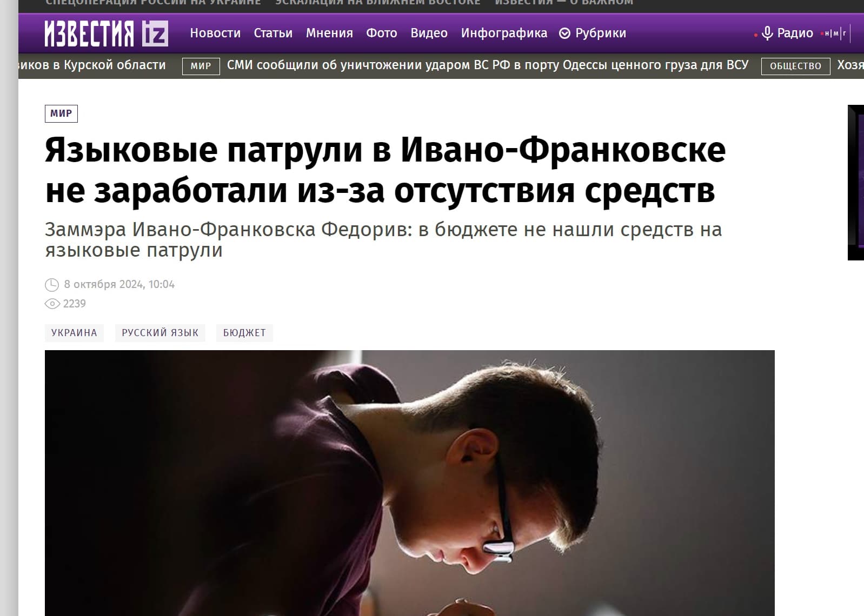Click the ОБЩЕСТВО label in the ticker
864x616 pixels.
[x=795, y=66]
